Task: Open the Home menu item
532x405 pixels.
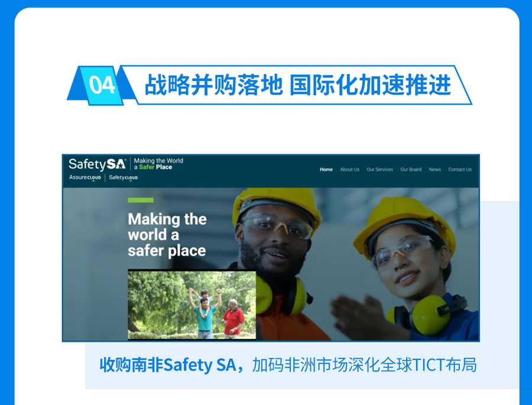Action: (326, 170)
